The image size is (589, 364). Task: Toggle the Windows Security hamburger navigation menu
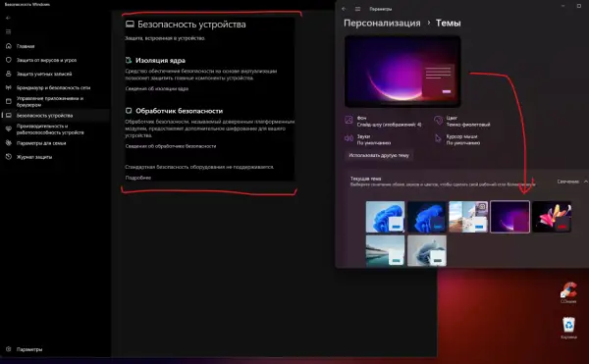8,32
